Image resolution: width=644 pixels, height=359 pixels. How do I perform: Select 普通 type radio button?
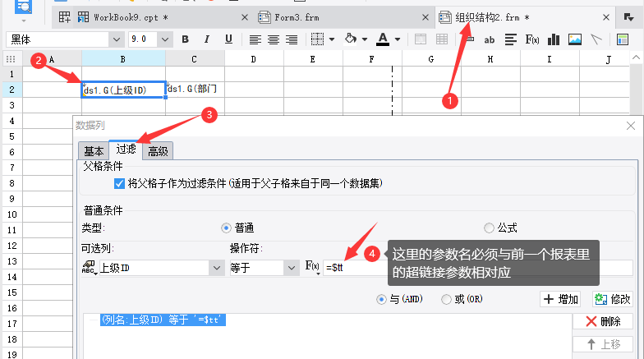coord(226,228)
